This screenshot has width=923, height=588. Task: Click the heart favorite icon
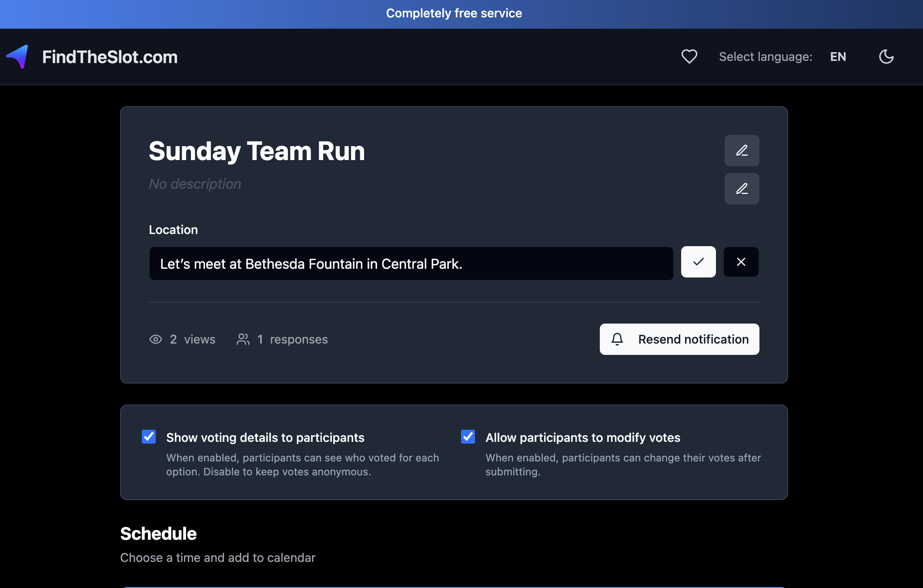click(x=689, y=57)
